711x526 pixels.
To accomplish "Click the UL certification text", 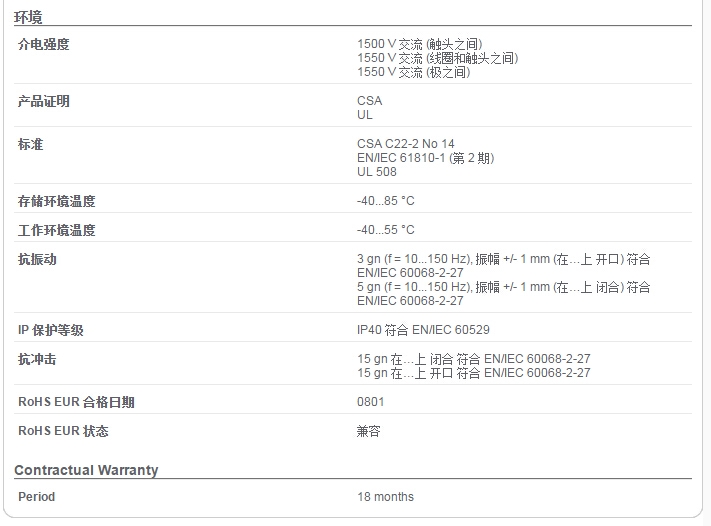I will click(x=365, y=115).
